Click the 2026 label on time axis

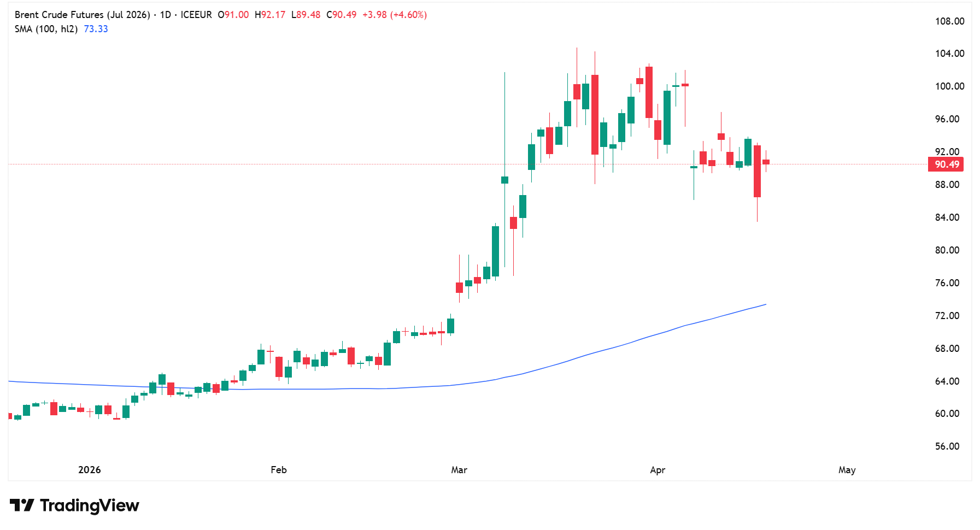90,470
